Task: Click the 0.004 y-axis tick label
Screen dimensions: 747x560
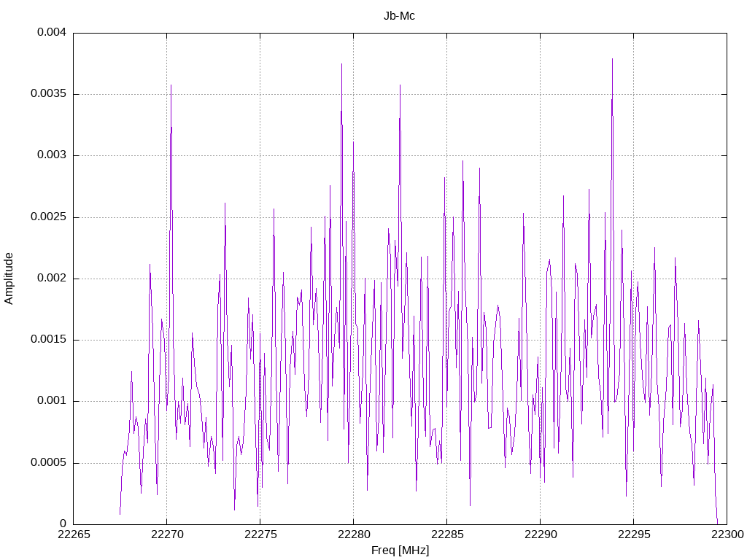Action: click(52, 32)
